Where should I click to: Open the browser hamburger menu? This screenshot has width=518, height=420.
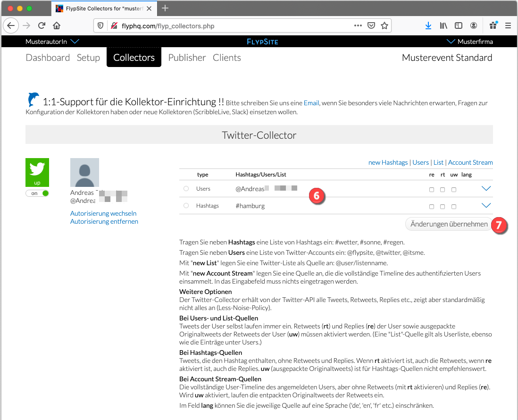pyautogui.click(x=508, y=25)
